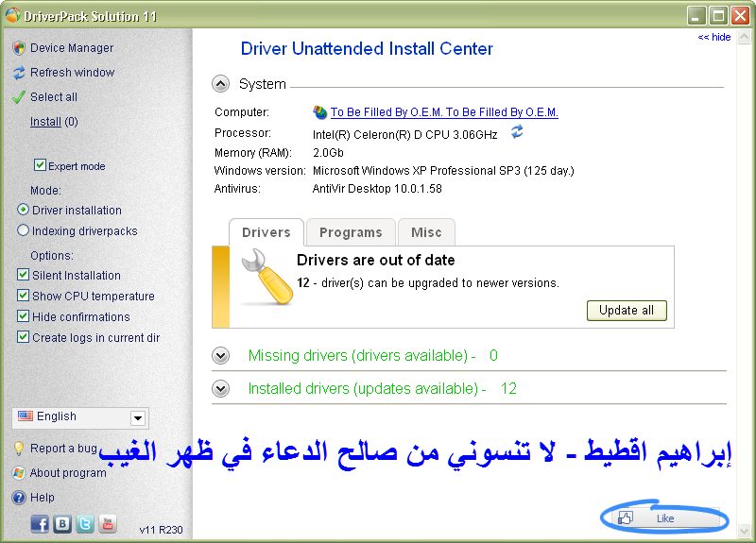Toggle the Expert mode checkbox
756x543 pixels.
click(x=40, y=165)
